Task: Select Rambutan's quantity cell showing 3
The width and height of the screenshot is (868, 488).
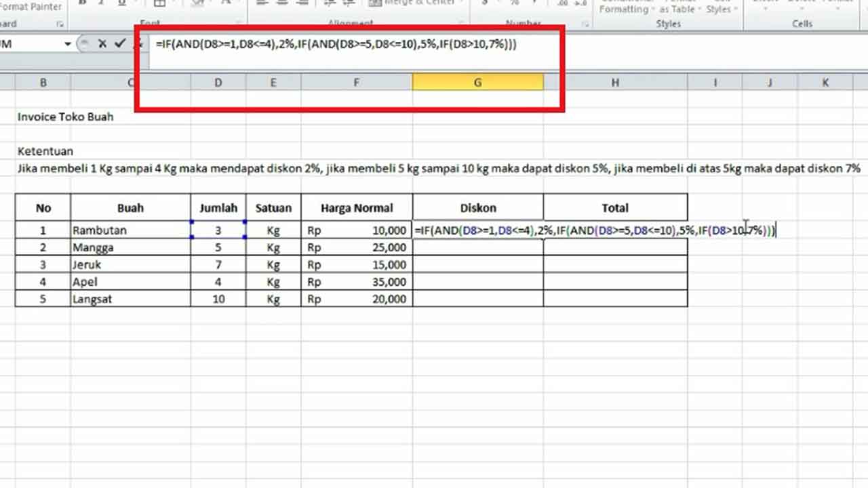Action: pos(218,230)
